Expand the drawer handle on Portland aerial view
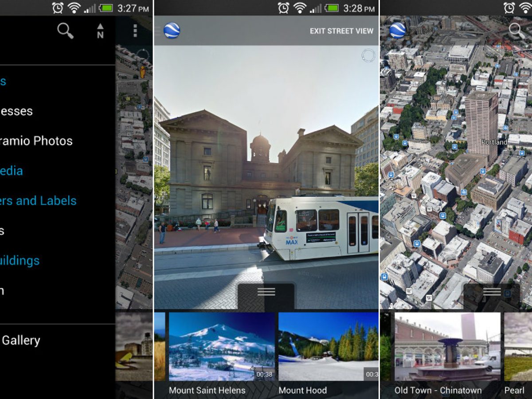 [492, 292]
